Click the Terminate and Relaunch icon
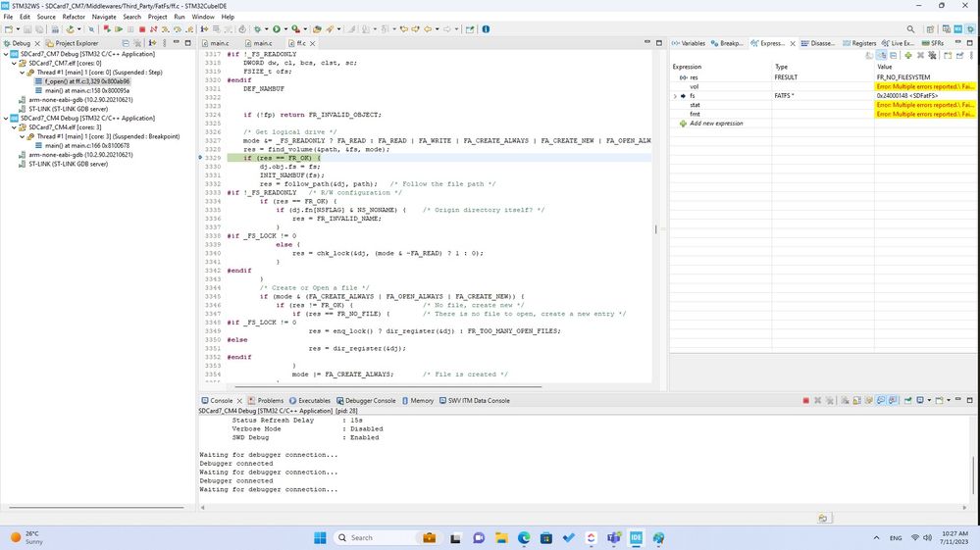Image resolution: width=980 pixels, height=550 pixels. click(107, 28)
